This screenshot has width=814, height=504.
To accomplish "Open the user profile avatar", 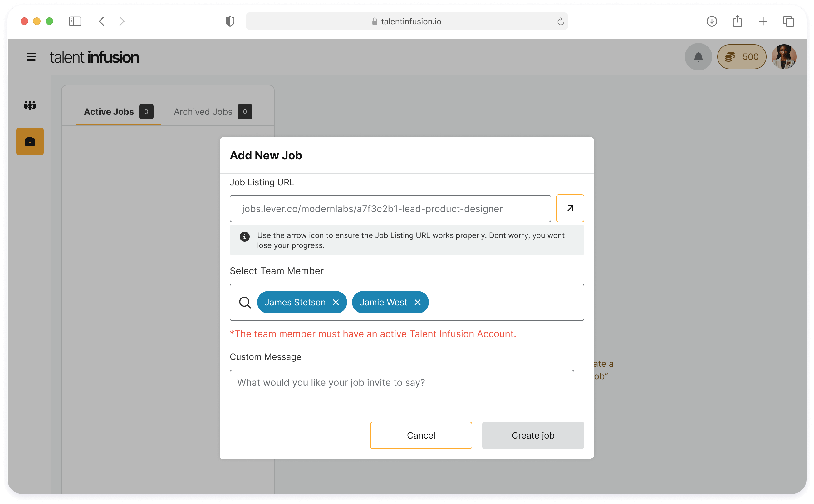I will coord(784,57).
